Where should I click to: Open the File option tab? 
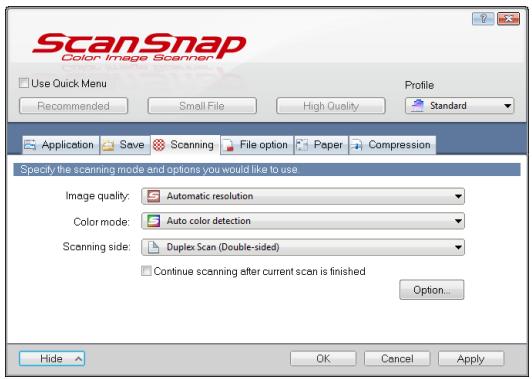257,145
